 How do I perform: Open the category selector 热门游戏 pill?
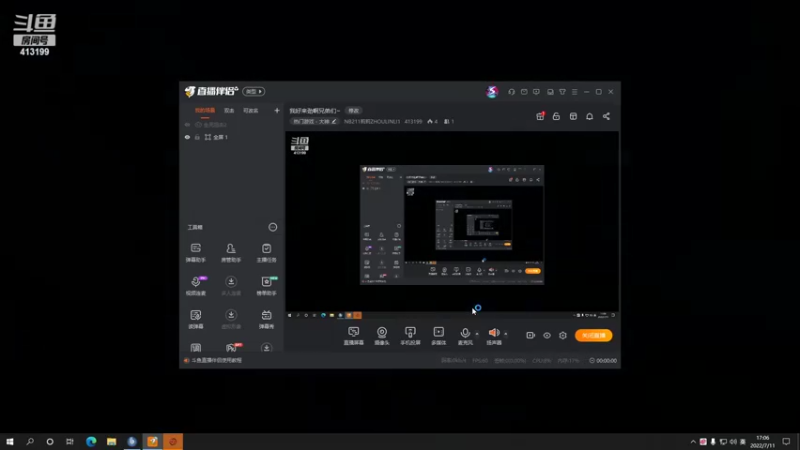click(x=314, y=121)
